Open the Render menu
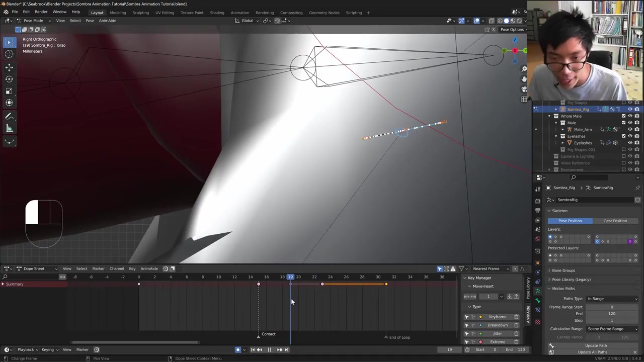 [41, 12]
